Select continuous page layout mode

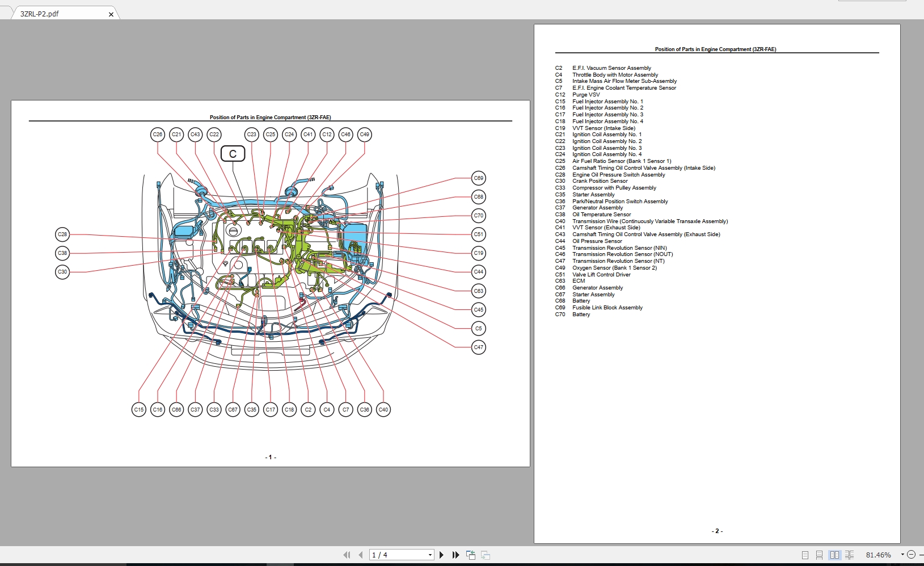click(819, 555)
